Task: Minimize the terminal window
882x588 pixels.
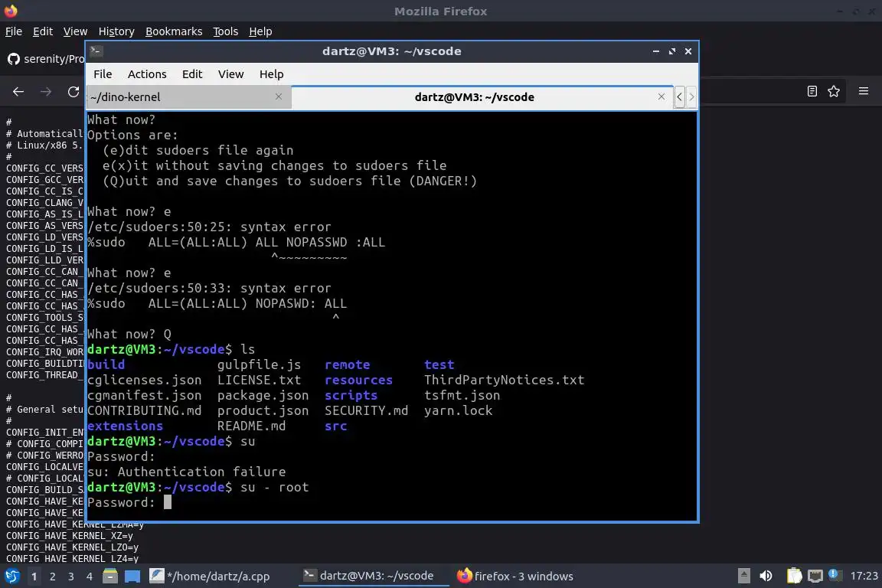Action: click(x=656, y=51)
